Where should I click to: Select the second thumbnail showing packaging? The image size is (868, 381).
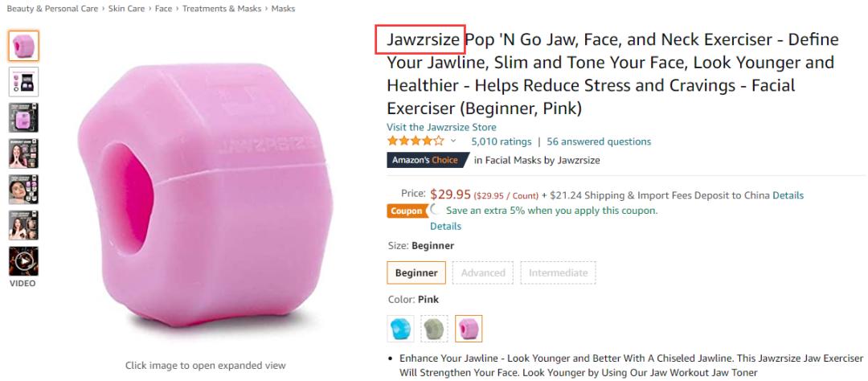(23, 81)
